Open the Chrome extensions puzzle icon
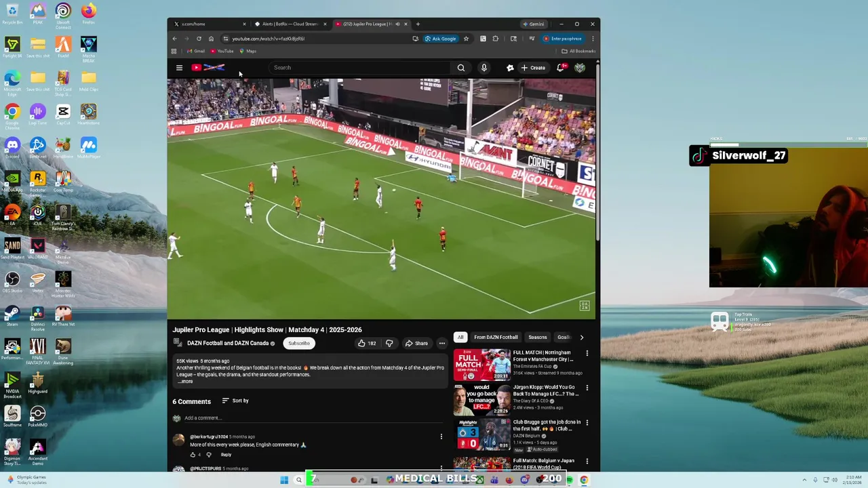This screenshot has height=488, width=868. click(496, 39)
